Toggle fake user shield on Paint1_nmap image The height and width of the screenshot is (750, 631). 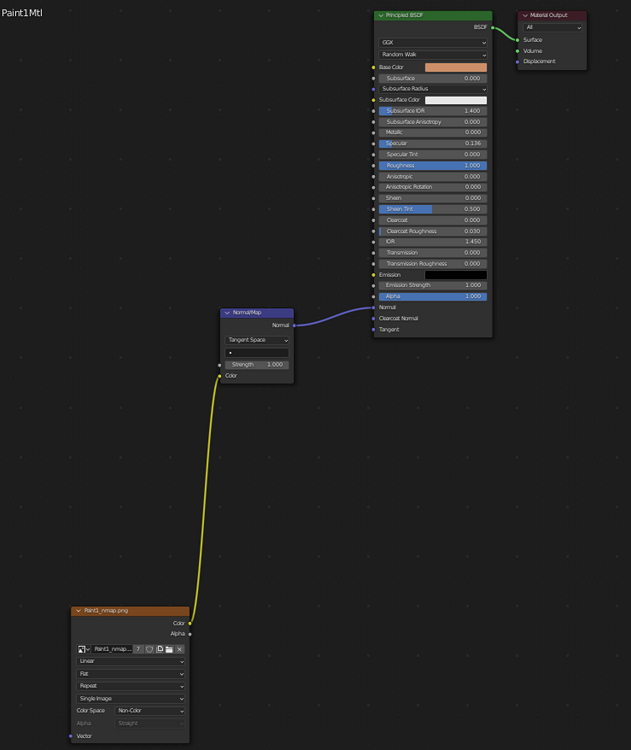coord(149,649)
